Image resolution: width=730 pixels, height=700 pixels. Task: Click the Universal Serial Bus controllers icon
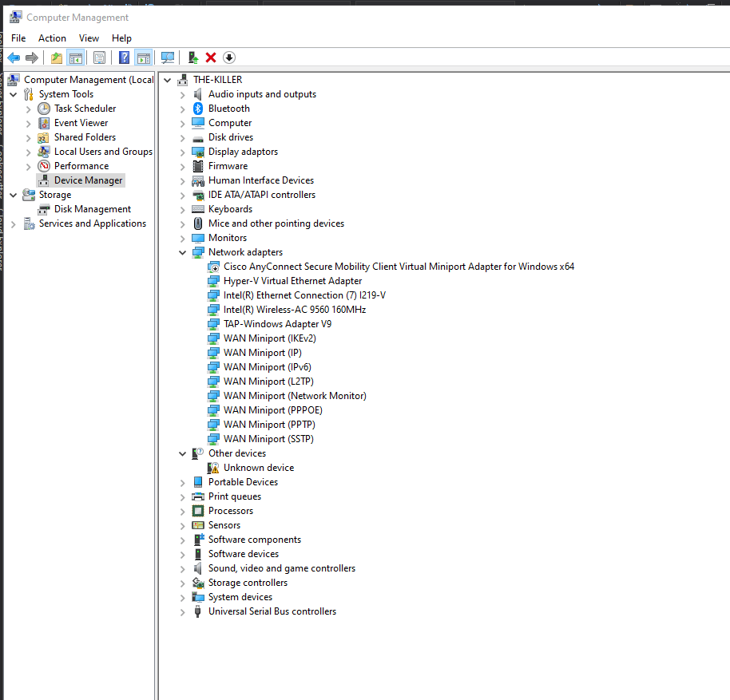(198, 611)
